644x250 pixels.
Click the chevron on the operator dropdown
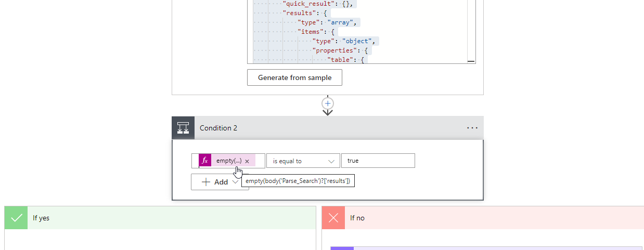[x=331, y=161]
